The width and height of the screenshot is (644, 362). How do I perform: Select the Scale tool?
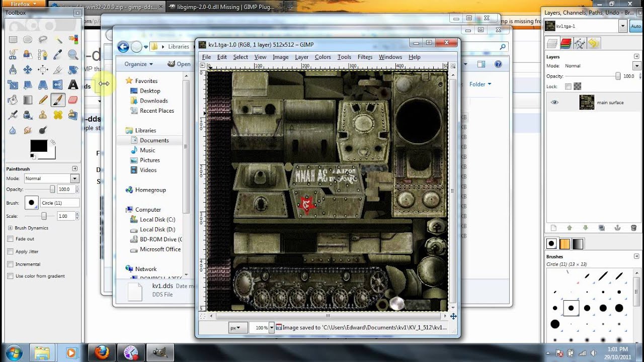click(x=13, y=84)
